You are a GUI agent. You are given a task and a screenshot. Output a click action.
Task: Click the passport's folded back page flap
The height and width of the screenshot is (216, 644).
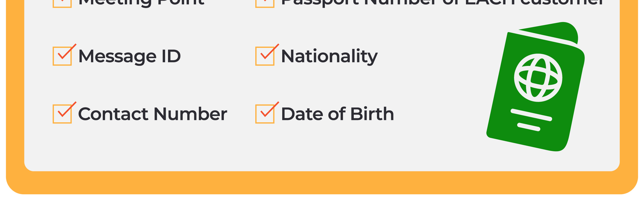[x=561, y=32]
